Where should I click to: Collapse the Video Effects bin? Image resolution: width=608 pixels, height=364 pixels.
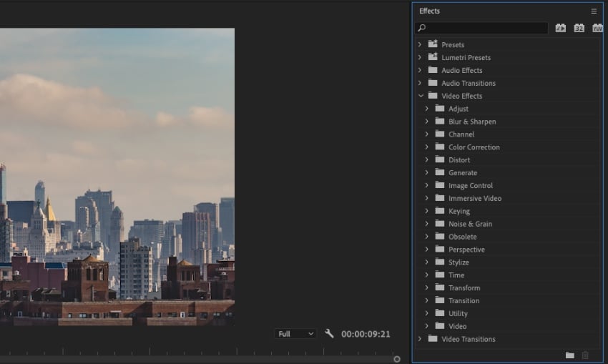[x=421, y=96]
